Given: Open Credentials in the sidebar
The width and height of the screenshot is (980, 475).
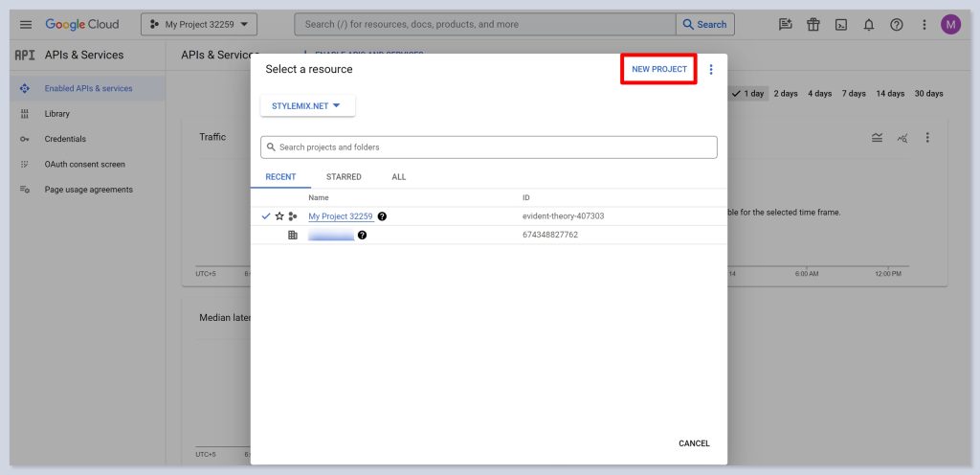Looking at the screenshot, I should (x=65, y=139).
